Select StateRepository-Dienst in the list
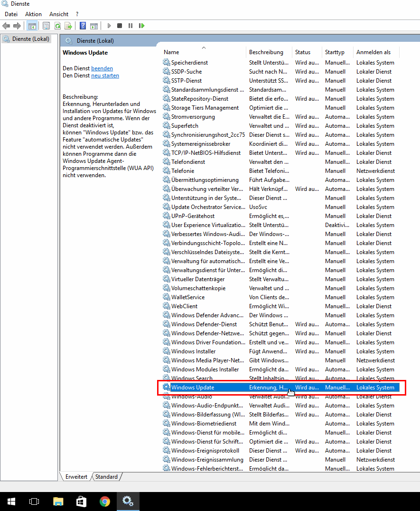Image resolution: width=420 pixels, height=511 pixels. pyautogui.click(x=280, y=98)
